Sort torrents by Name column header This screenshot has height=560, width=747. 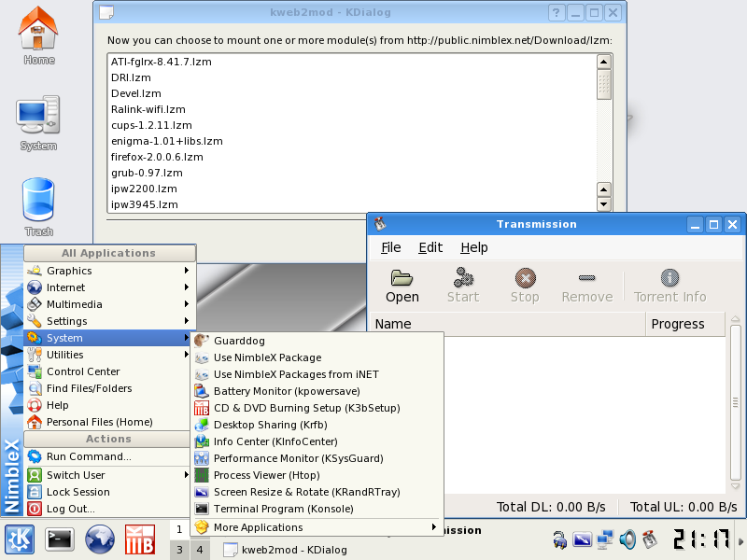click(x=508, y=324)
